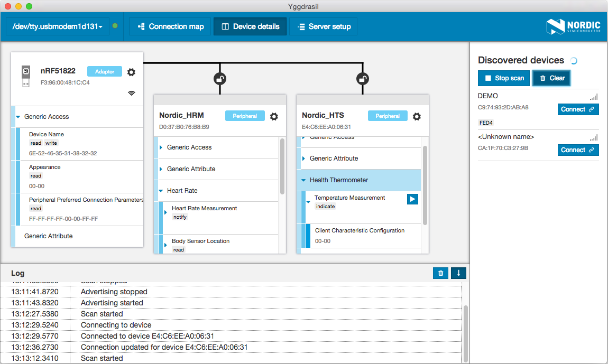Click the 'indicate' property tag
Viewport: 608px width, 364px height.
tap(325, 207)
